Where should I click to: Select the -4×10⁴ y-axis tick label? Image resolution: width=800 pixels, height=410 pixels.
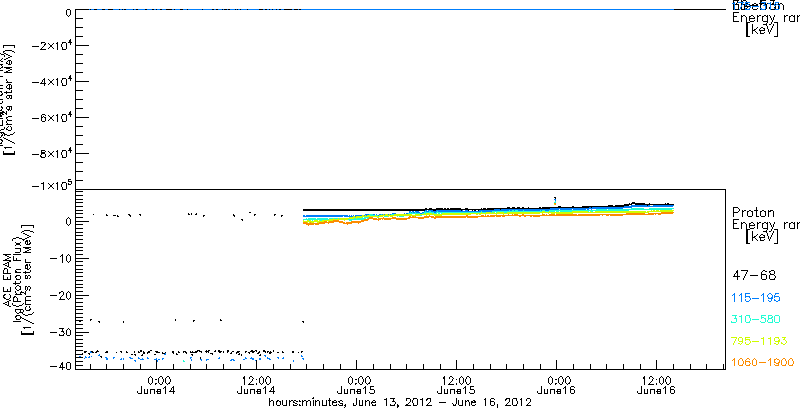(x=51, y=82)
